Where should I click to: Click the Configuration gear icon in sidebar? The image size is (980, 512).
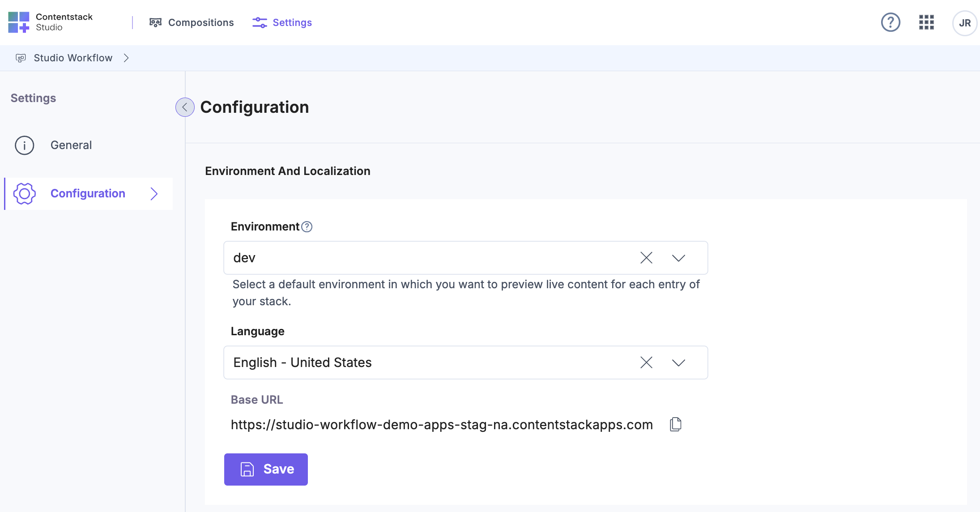pyautogui.click(x=25, y=193)
